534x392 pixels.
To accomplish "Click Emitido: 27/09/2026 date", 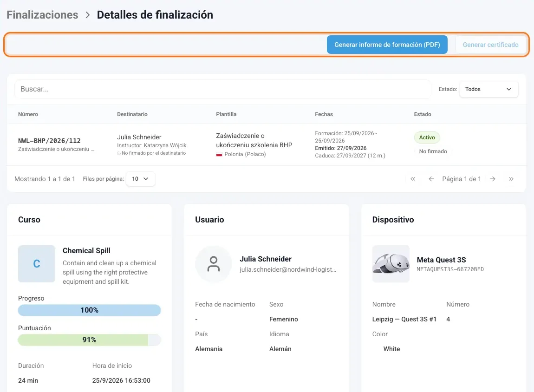I will 340,148.
